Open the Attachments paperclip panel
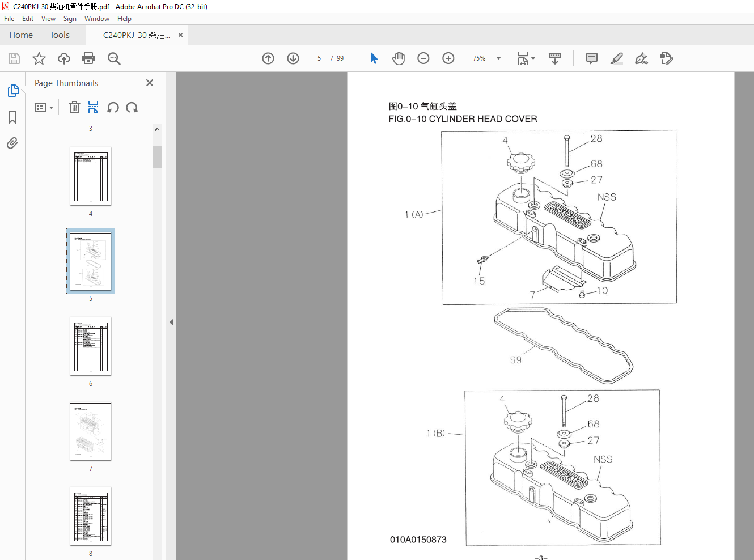This screenshot has height=560, width=754. (12, 143)
